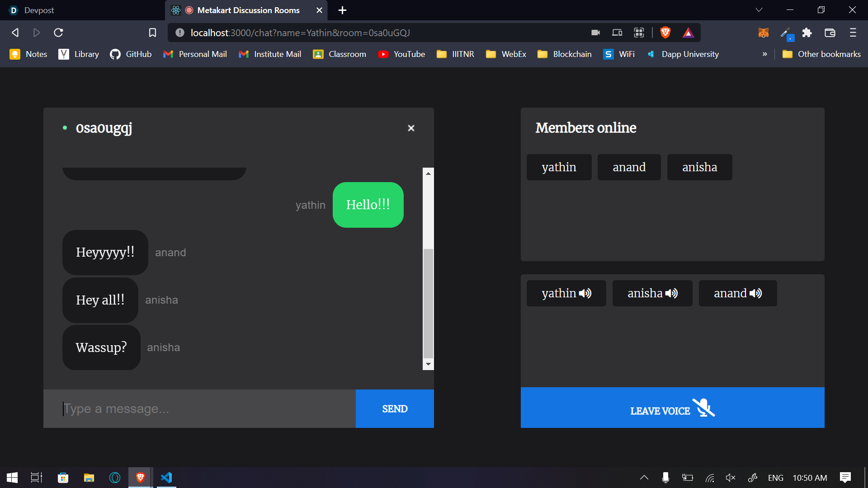Toggle anand's voice speaker chip

pyautogui.click(x=737, y=293)
